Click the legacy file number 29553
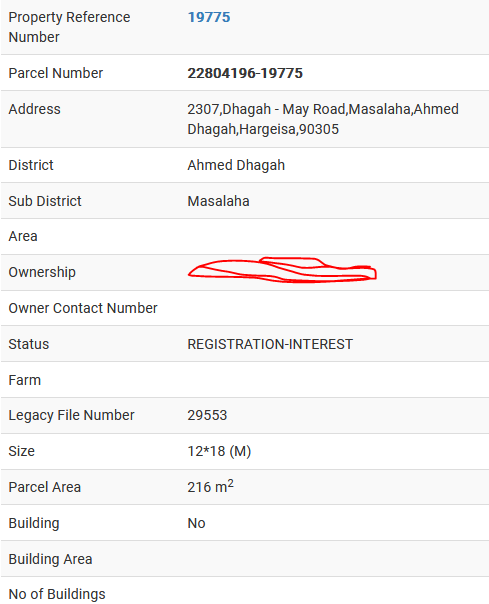Screen dimensions: 489x604 pos(207,415)
